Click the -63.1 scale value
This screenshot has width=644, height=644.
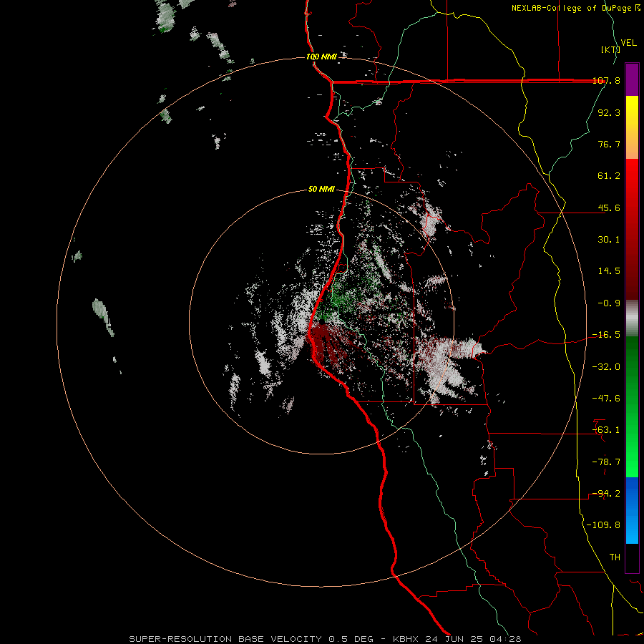606,430
